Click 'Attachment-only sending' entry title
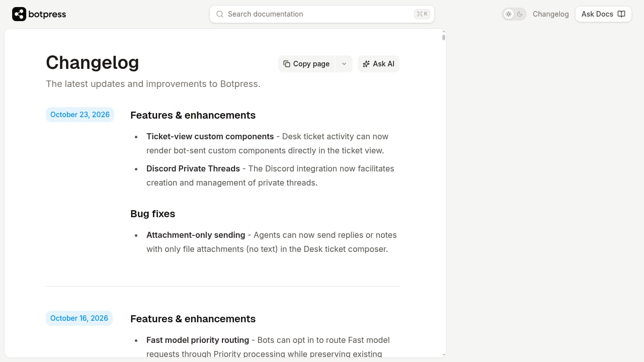The height and width of the screenshot is (362, 644). [x=196, y=235]
